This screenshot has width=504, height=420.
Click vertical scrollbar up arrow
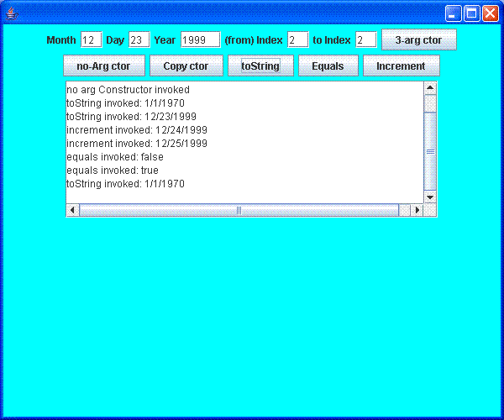tap(430, 87)
